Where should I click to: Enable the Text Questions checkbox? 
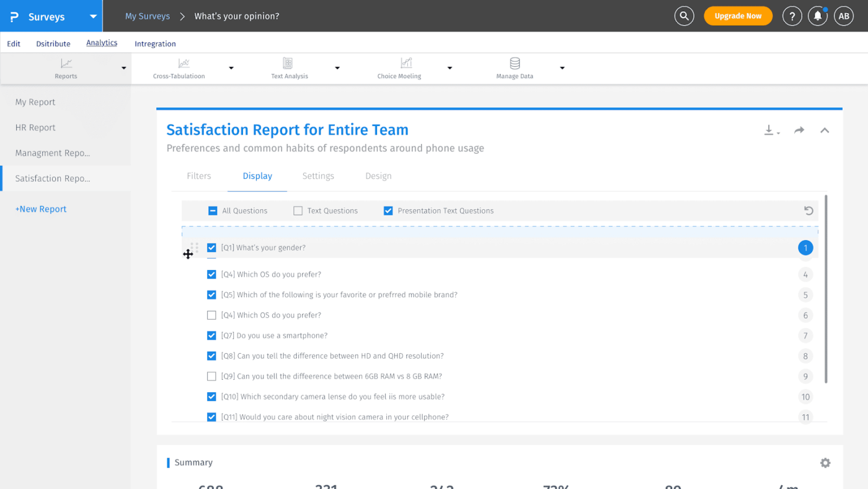coord(298,210)
